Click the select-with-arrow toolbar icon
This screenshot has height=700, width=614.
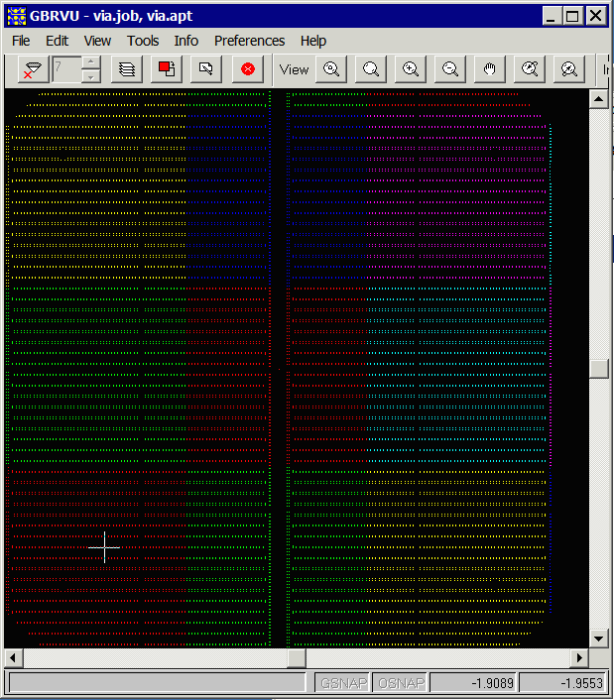tap(206, 69)
